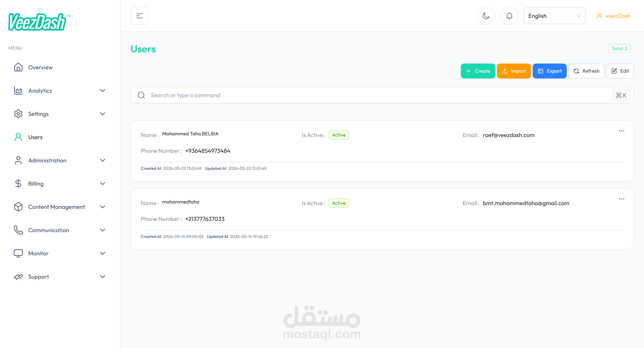Open the Analytics menu label
The image size is (644, 348).
(40, 91)
